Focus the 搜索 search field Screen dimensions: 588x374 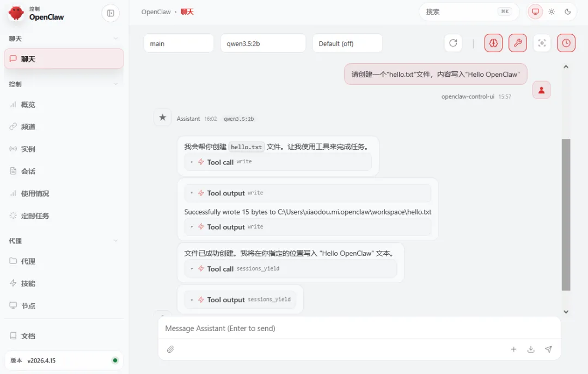point(469,11)
